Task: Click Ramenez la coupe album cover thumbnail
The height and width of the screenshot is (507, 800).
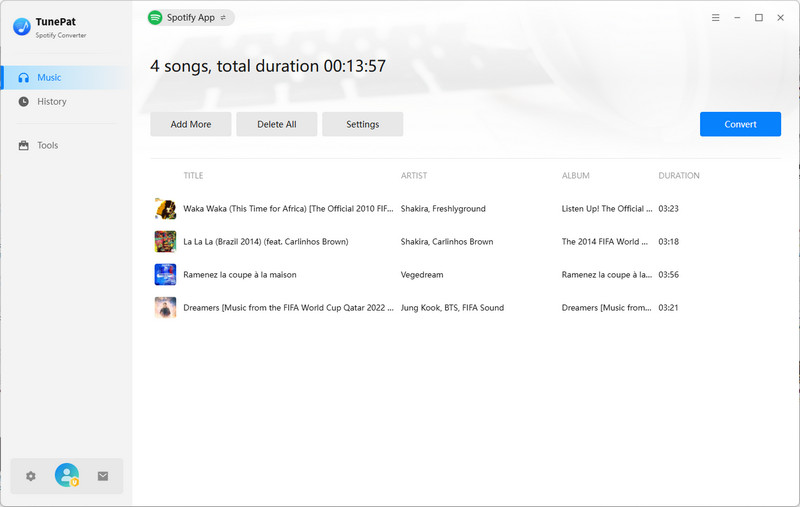Action: point(165,274)
